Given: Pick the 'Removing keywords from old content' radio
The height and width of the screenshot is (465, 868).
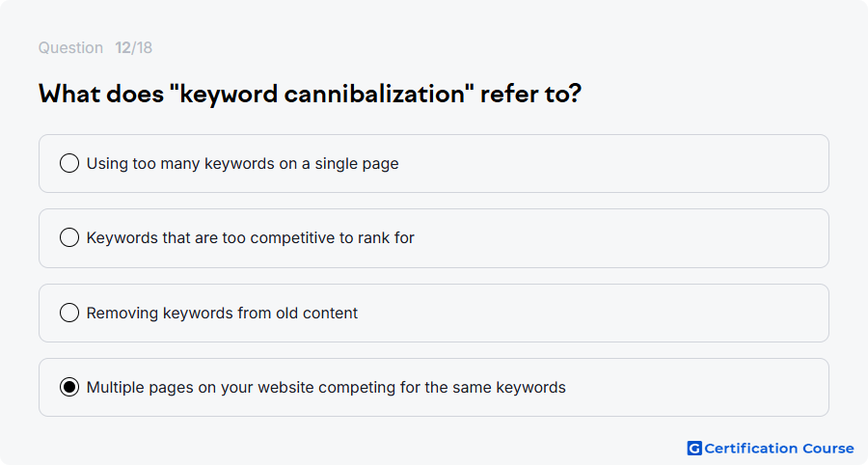Looking at the screenshot, I should coord(69,313).
